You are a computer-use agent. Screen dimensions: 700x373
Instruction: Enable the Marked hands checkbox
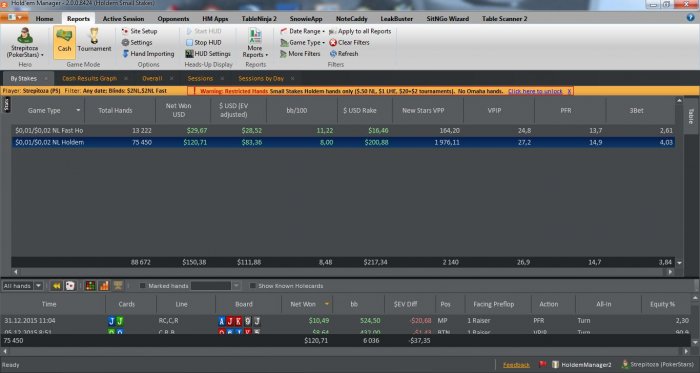pos(142,286)
